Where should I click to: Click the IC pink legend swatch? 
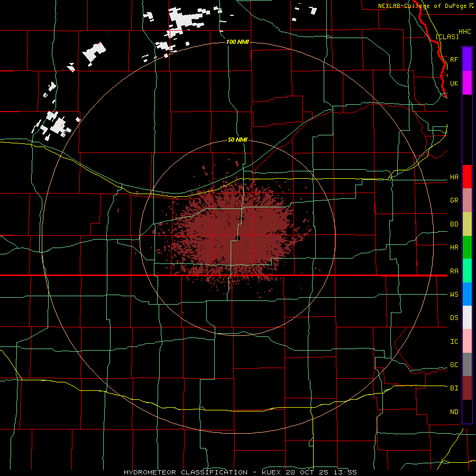pyautogui.click(x=467, y=341)
